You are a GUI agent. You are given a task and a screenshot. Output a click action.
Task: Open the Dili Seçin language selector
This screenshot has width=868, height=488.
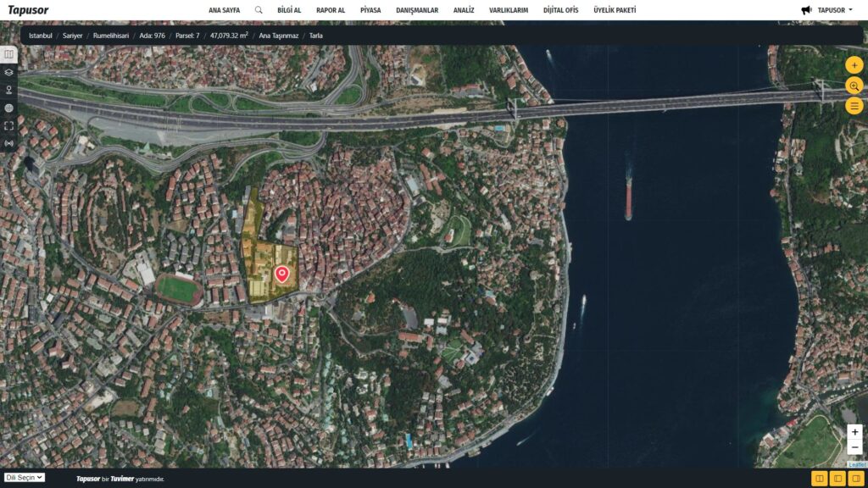pos(25,478)
